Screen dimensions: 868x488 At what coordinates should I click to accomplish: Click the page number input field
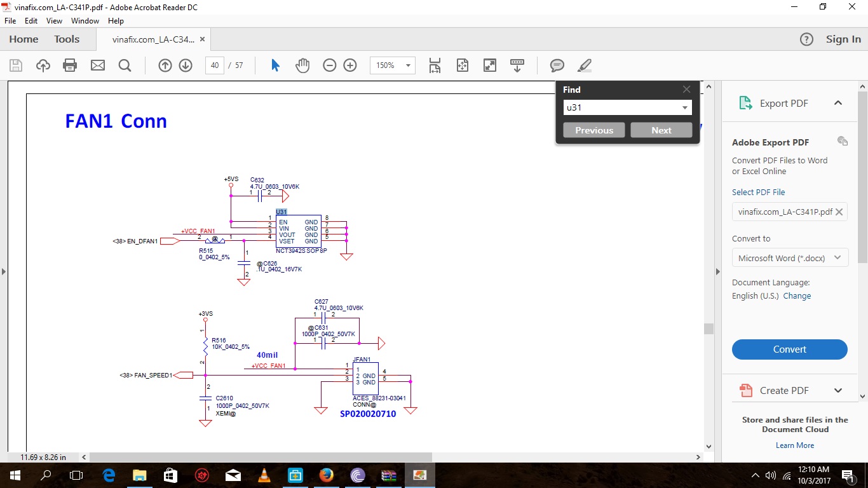point(215,65)
